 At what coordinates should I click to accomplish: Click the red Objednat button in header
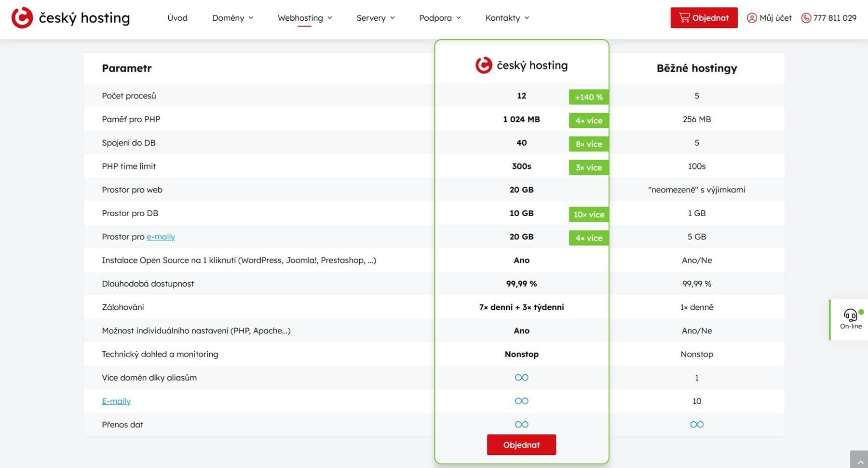[x=704, y=18]
